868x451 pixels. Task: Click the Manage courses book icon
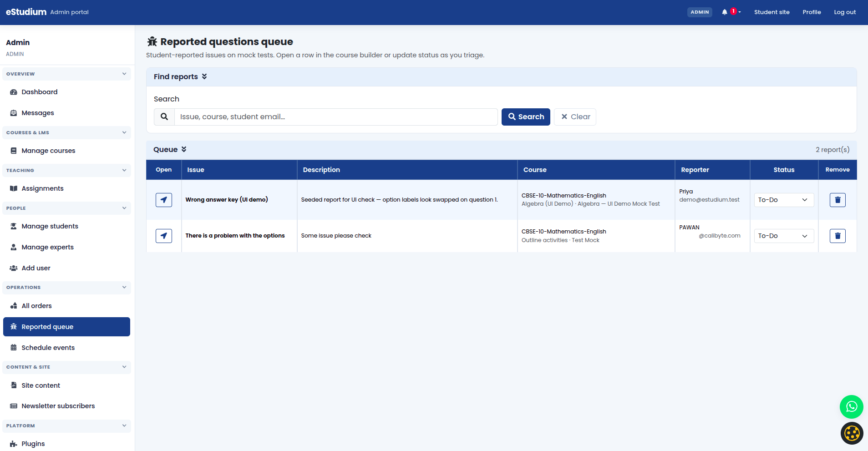[14, 151]
